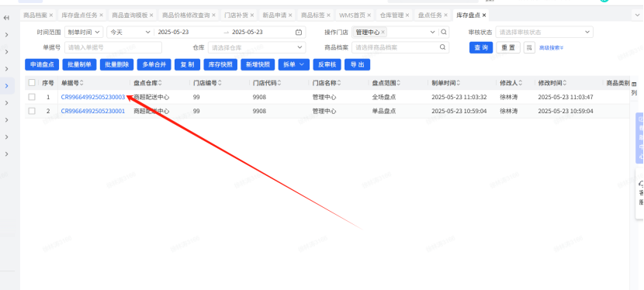Image resolution: width=644 pixels, height=290 pixels.
Task: Sort table by 盘点仓库 column
Action: pyautogui.click(x=160, y=83)
